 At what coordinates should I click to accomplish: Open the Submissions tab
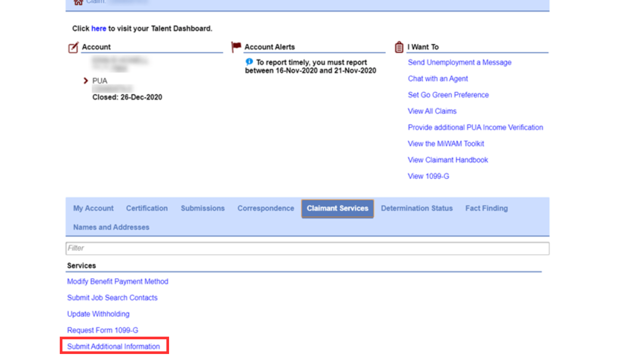pos(203,208)
